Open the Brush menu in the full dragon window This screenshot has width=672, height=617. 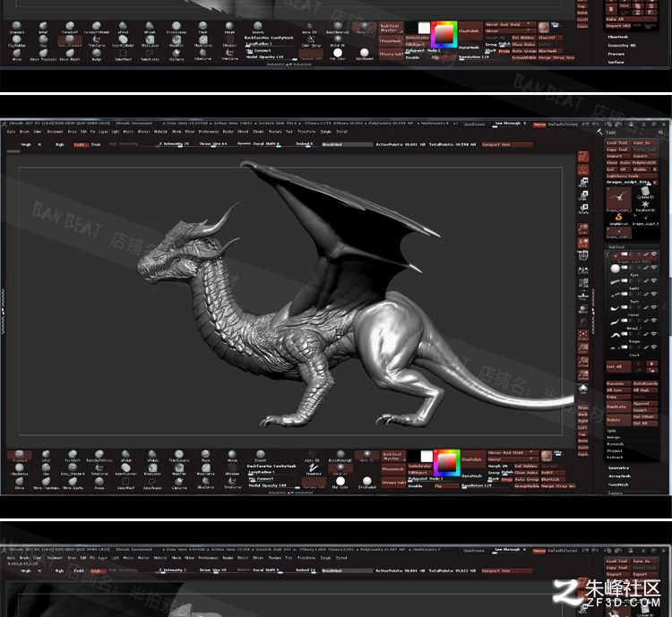[x=24, y=132]
